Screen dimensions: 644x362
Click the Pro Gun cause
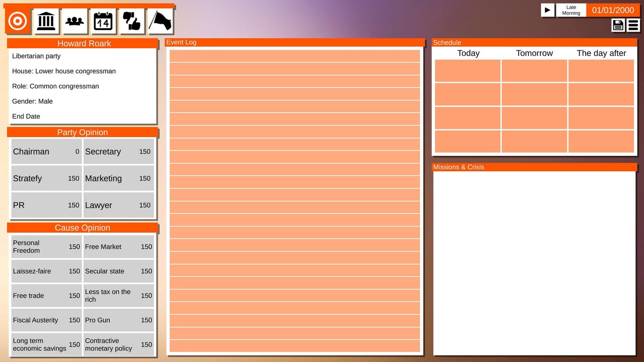[118, 320]
